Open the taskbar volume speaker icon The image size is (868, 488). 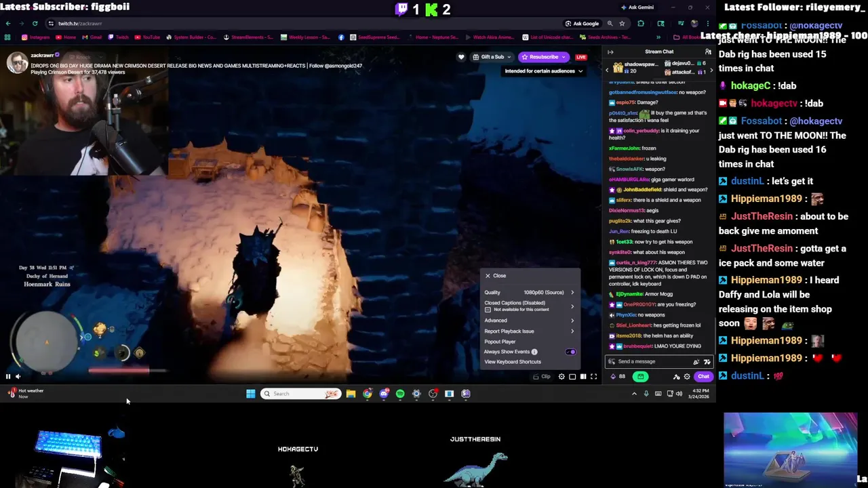679,394
